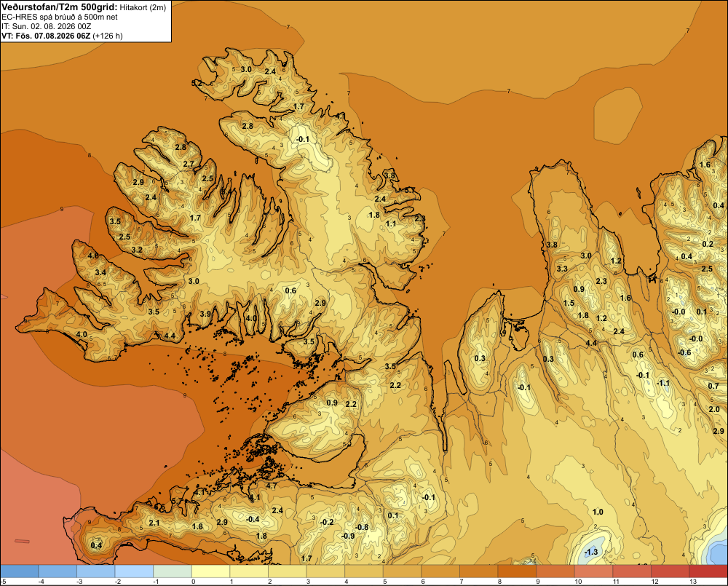Click the legend swatch between -5 and -4
728x586 pixels.
pos(20,571)
